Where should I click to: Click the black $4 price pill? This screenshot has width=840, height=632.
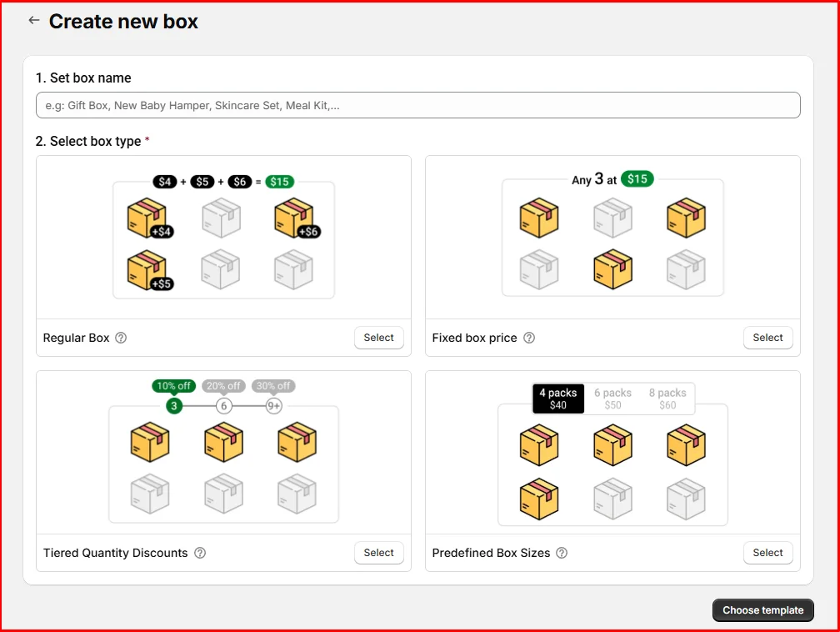(x=164, y=182)
